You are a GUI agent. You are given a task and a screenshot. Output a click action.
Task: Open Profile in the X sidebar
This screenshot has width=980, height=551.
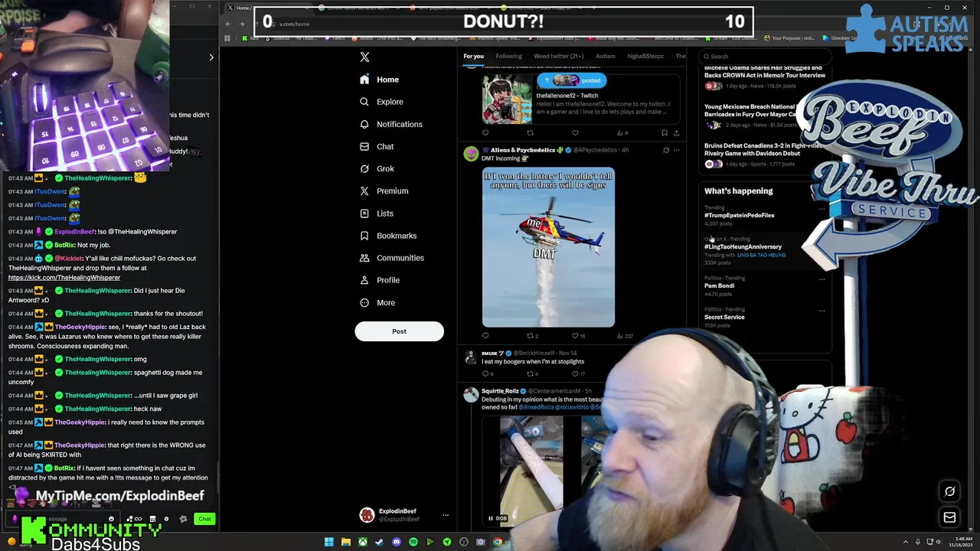[380, 280]
